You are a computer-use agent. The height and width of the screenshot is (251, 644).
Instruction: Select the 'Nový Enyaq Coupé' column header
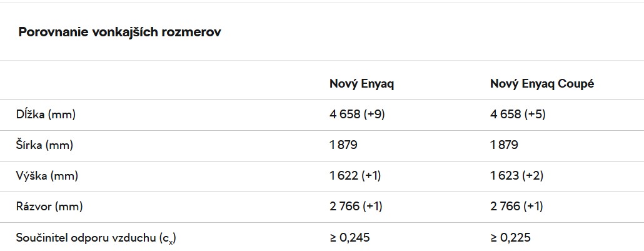tap(541, 84)
